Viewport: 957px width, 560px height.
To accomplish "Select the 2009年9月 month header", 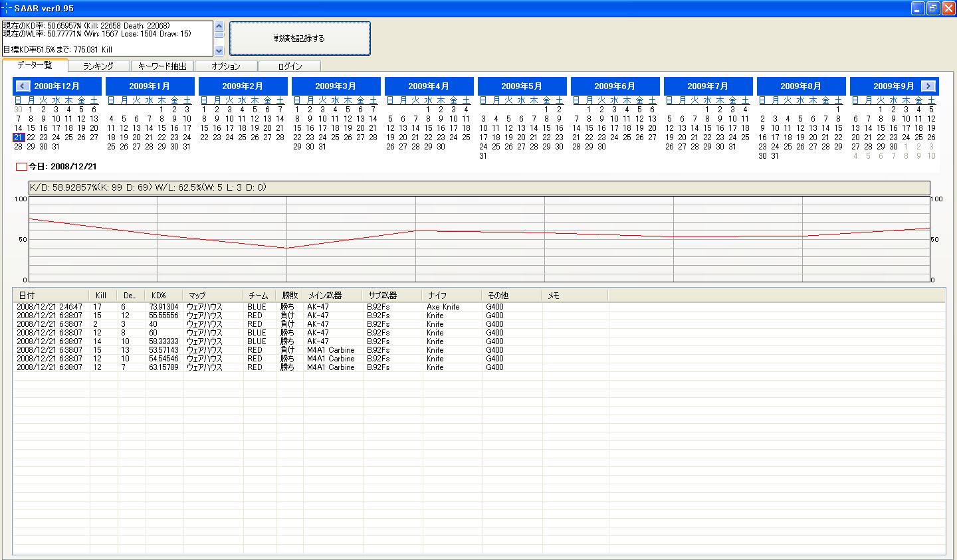I will (894, 86).
